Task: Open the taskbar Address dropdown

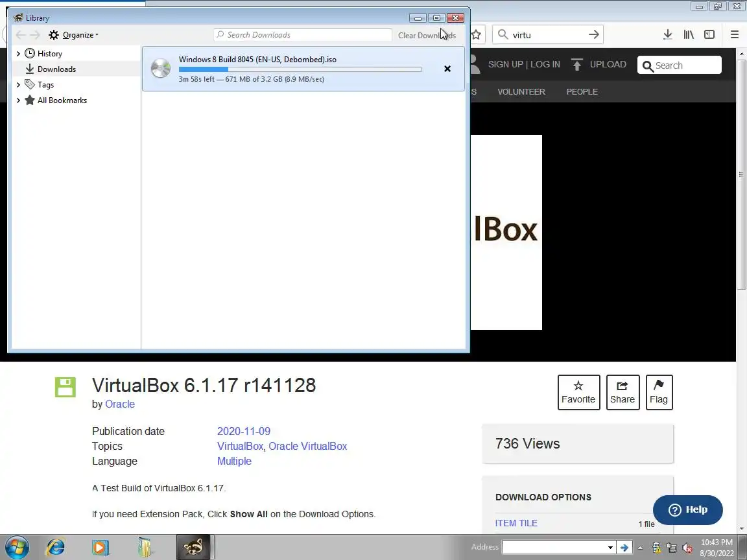Action: (x=610, y=548)
